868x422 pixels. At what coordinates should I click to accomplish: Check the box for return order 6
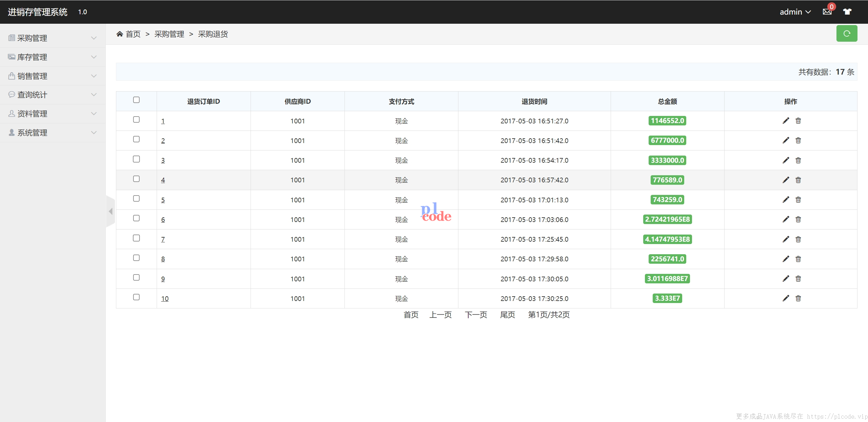tap(136, 218)
